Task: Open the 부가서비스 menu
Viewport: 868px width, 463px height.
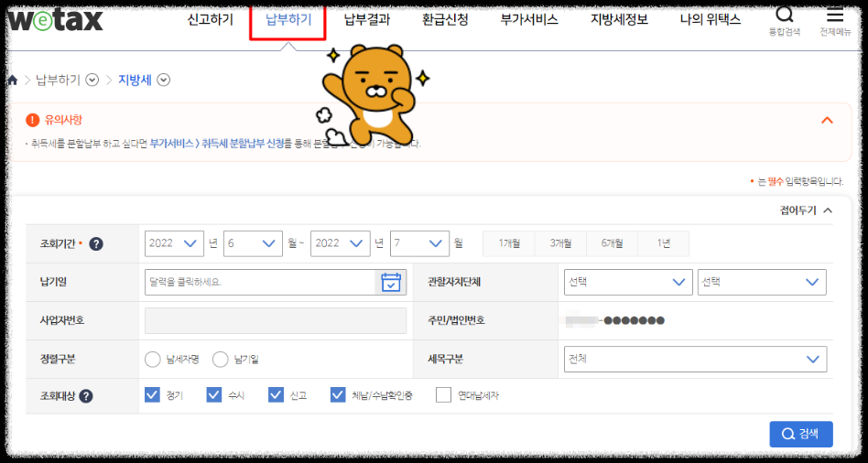Action: pos(529,20)
